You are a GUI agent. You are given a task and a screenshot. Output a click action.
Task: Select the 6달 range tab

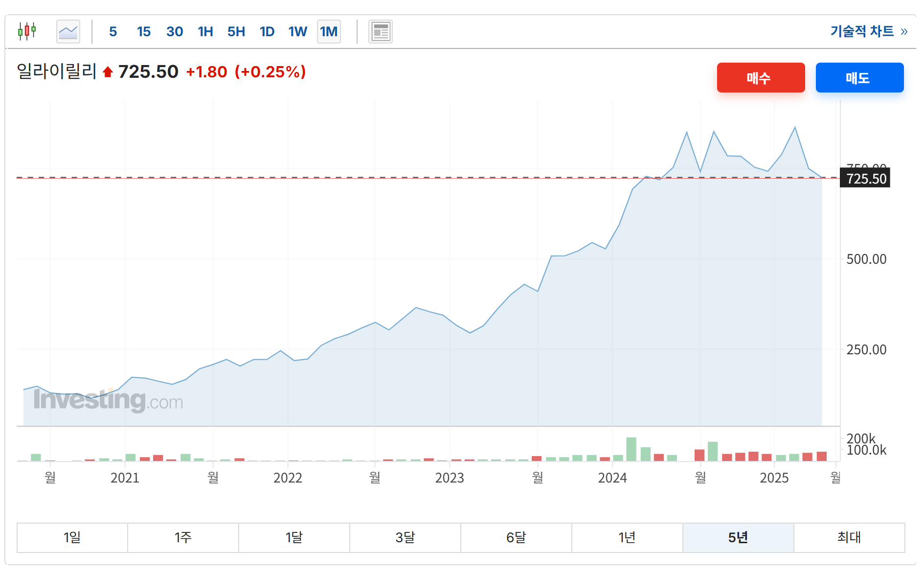click(x=517, y=538)
